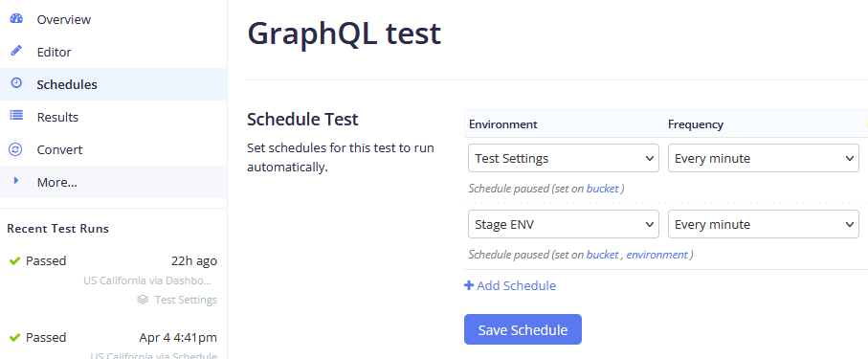This screenshot has width=868, height=359.
Task: Follow the environment link under Stage ENV
Action: pyautogui.click(x=657, y=255)
